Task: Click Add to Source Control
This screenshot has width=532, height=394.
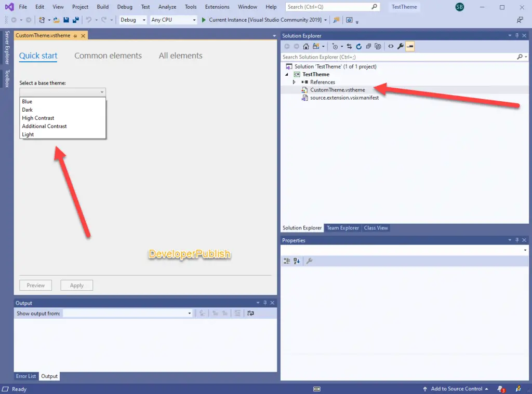Action: (x=456, y=389)
